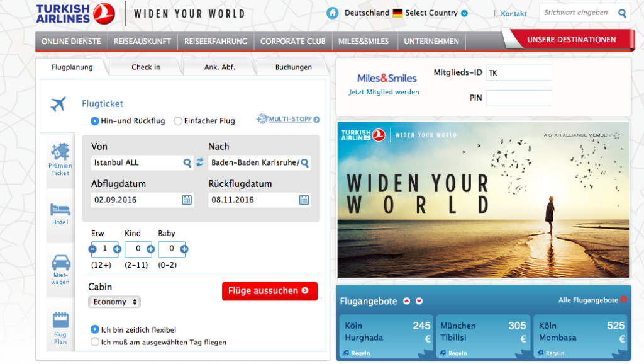Open the Köln Hurghada 245 € offer
Screen dimensions: 644x364
(387, 336)
